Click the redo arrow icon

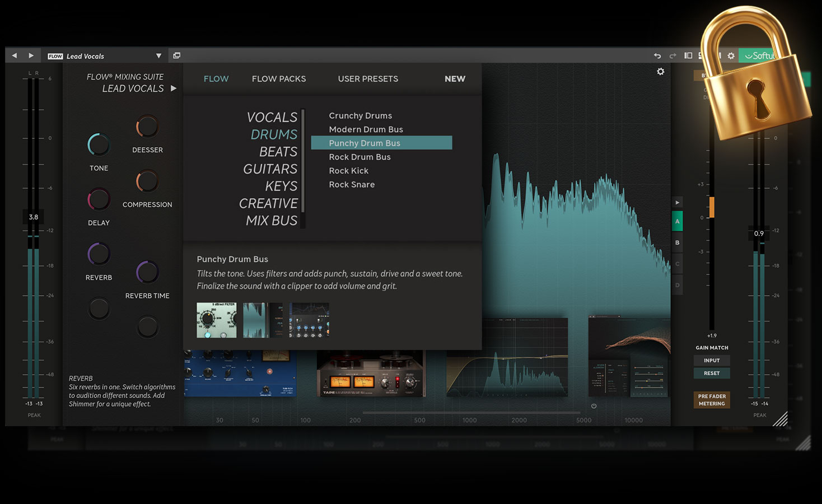[x=673, y=56]
